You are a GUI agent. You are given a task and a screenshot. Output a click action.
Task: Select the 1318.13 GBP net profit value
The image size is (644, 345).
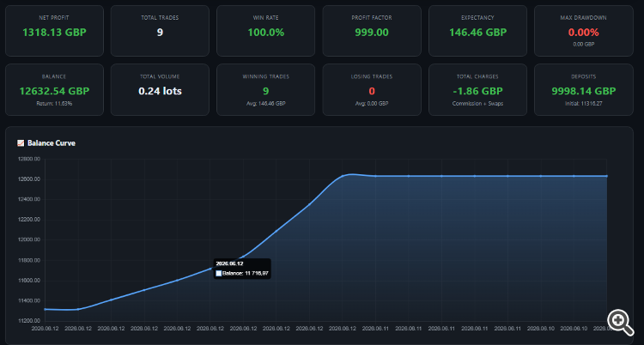(54, 32)
